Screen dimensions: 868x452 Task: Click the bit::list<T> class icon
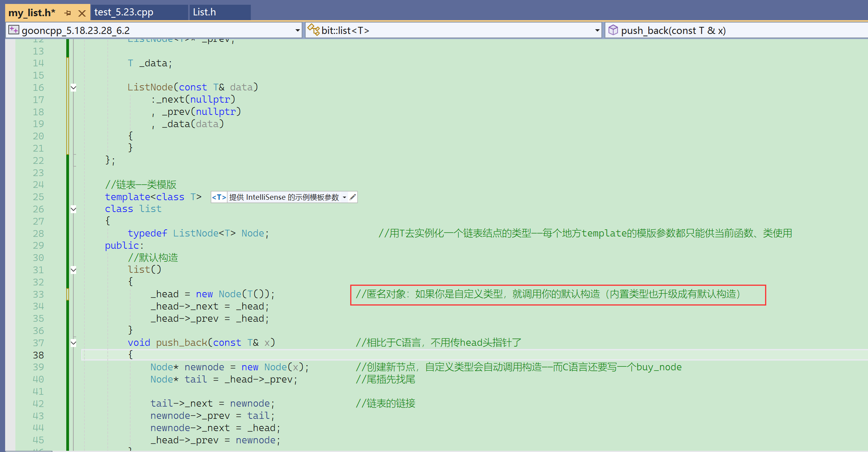pos(314,30)
